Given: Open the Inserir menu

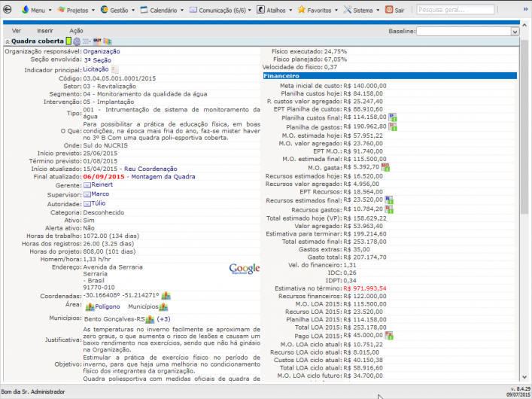Looking at the screenshot, I should pos(44,31).
